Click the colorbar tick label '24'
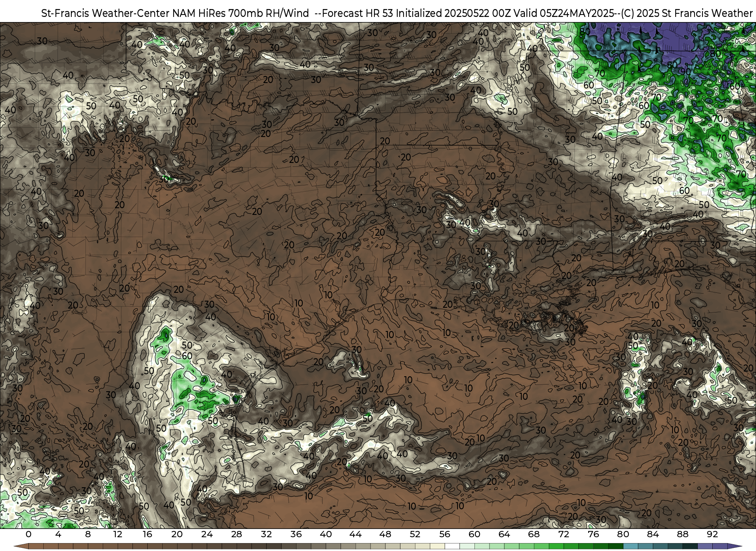 [x=207, y=534]
